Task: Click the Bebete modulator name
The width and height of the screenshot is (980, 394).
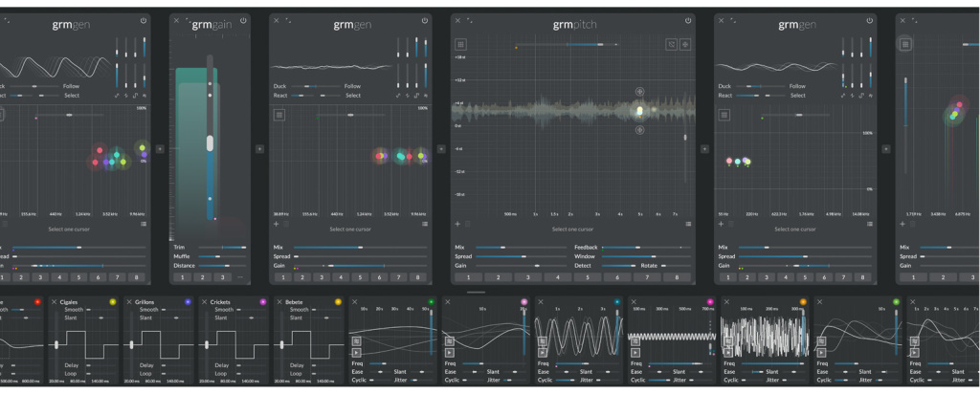Action: (x=295, y=301)
